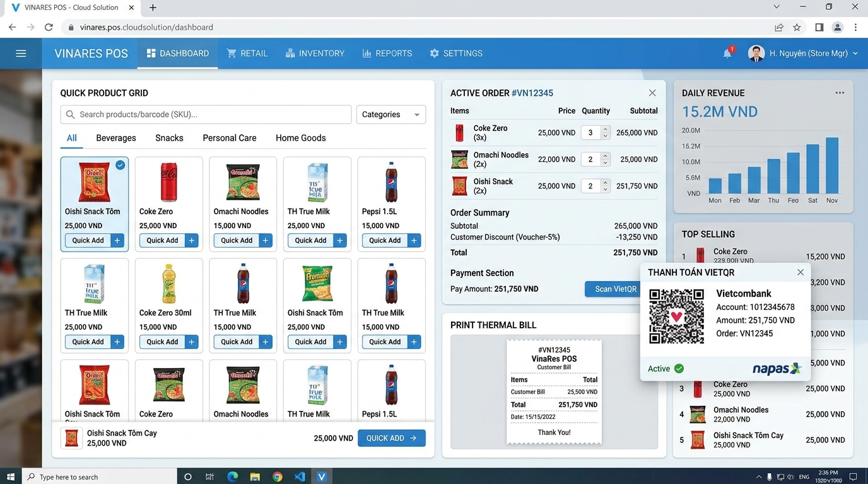This screenshot has height=484, width=868.
Task: Open browser tab search chevron
Action: coord(777,7)
